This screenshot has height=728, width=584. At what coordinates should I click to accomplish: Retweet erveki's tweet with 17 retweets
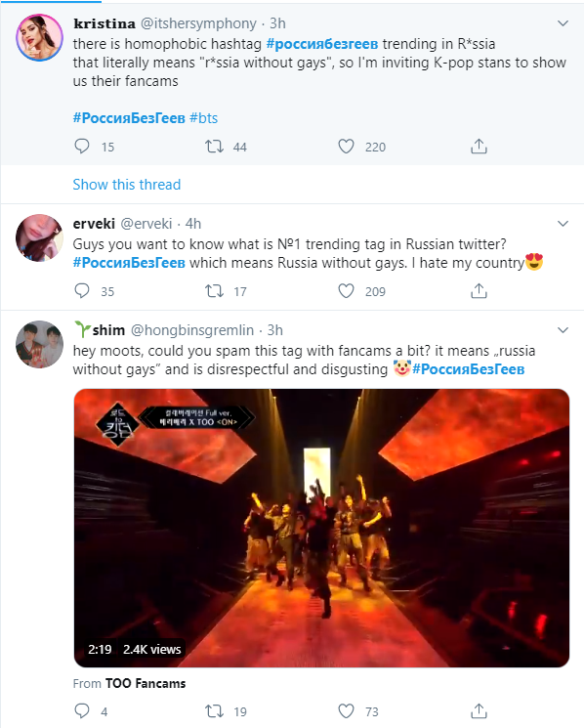[214, 291]
